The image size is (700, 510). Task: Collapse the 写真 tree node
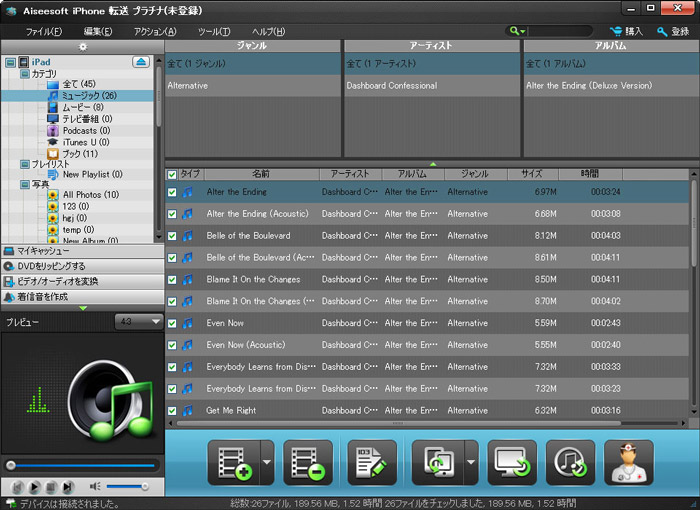tap(25, 184)
